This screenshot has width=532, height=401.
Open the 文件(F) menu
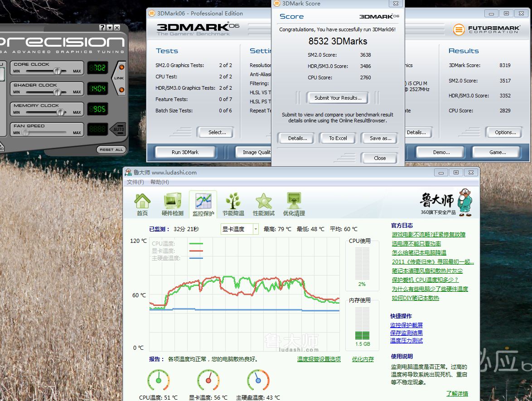point(135,182)
